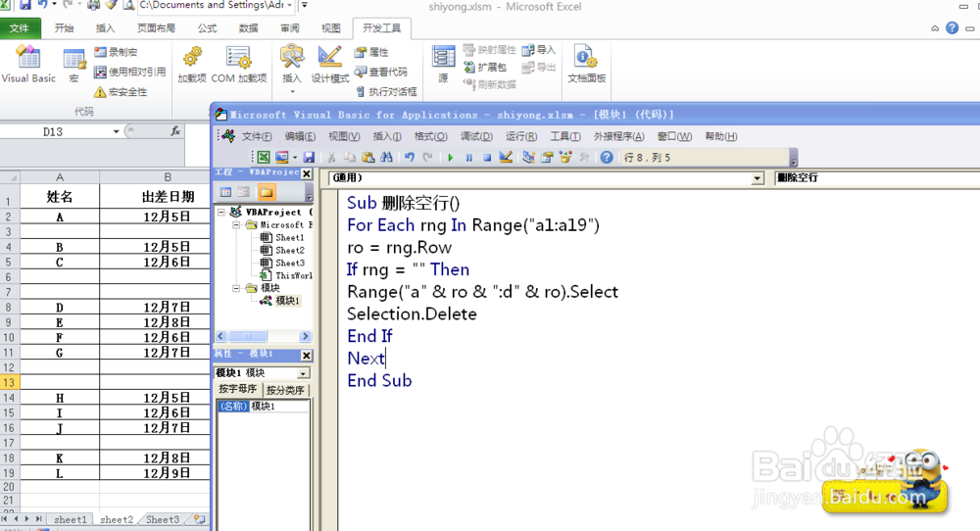This screenshot has height=531, width=980.
Task: Click VBA find binoculars icon
Action: point(386,158)
